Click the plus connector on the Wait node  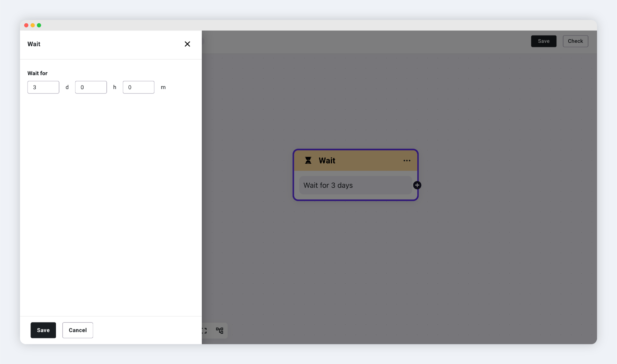pos(417,185)
